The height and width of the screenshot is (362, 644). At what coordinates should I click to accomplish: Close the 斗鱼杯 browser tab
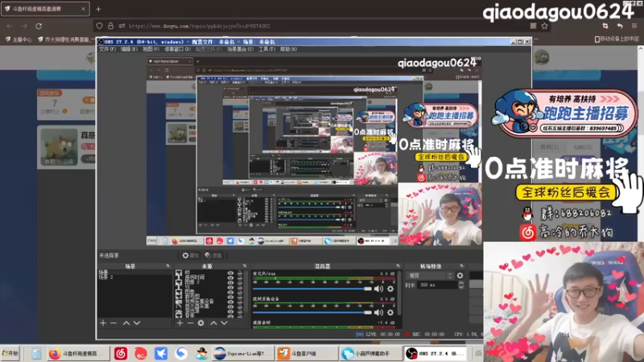pyautogui.click(x=84, y=9)
